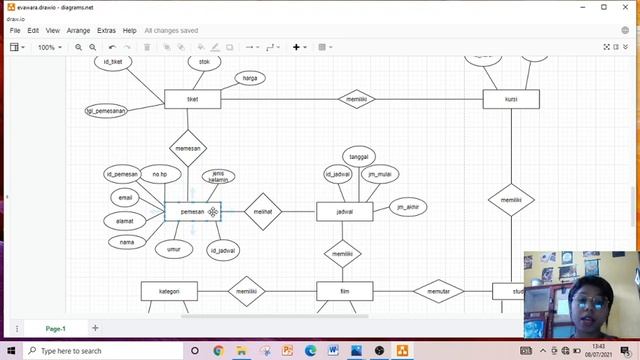Open the insert plus dropdown
The width and height of the screenshot is (640, 360).
point(299,47)
